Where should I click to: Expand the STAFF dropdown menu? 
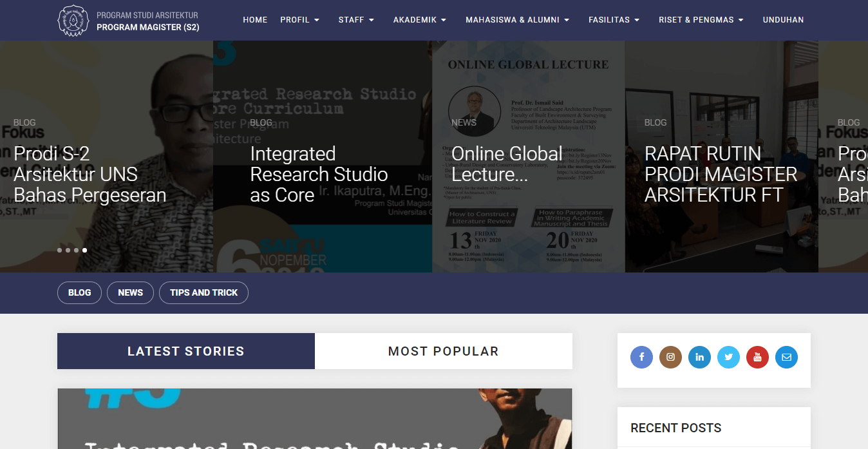[x=356, y=20]
